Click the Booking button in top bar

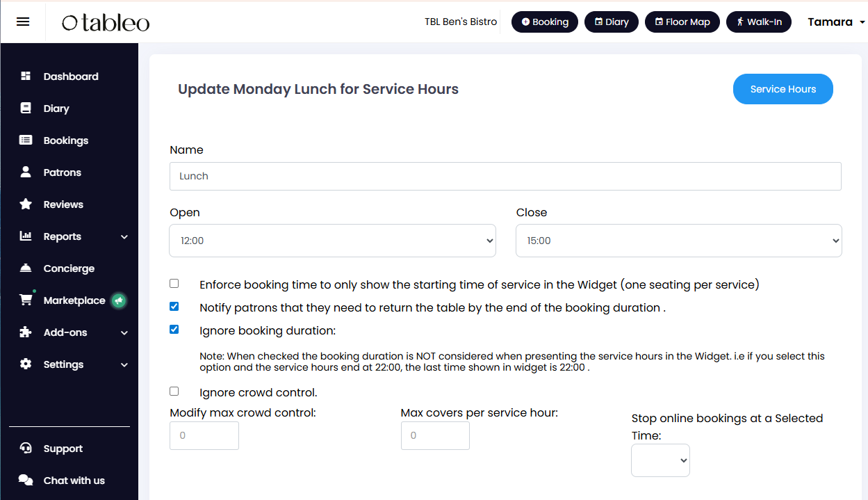545,22
